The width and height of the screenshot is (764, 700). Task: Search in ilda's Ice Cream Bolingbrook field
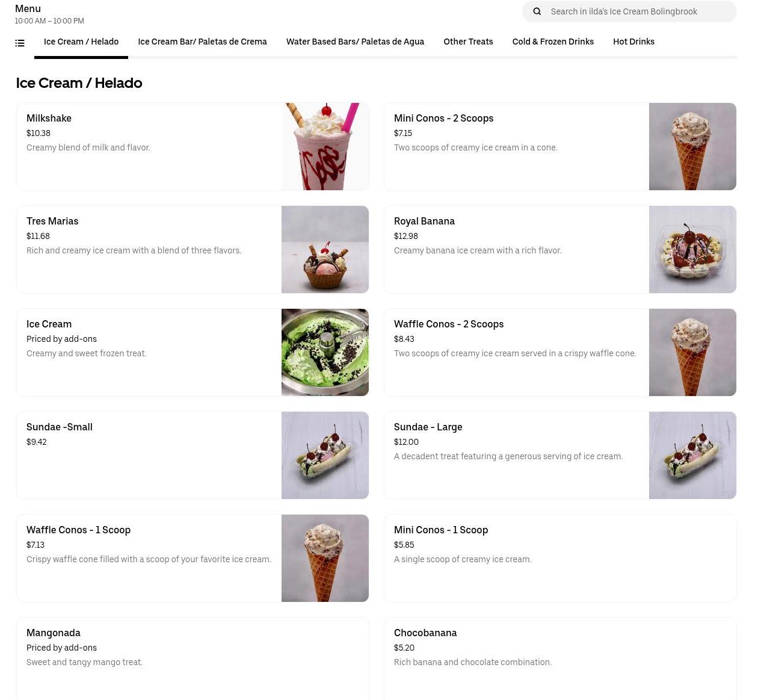(629, 11)
